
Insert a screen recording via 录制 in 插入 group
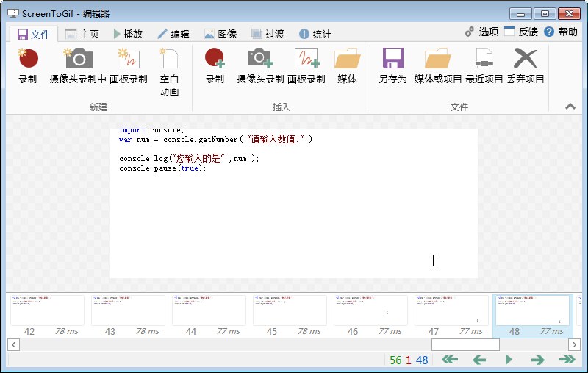[215, 66]
